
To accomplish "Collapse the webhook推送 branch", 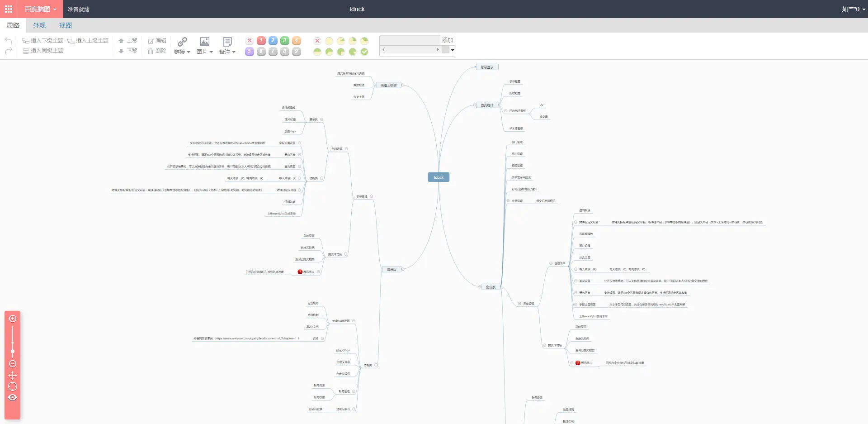I will [x=354, y=321].
